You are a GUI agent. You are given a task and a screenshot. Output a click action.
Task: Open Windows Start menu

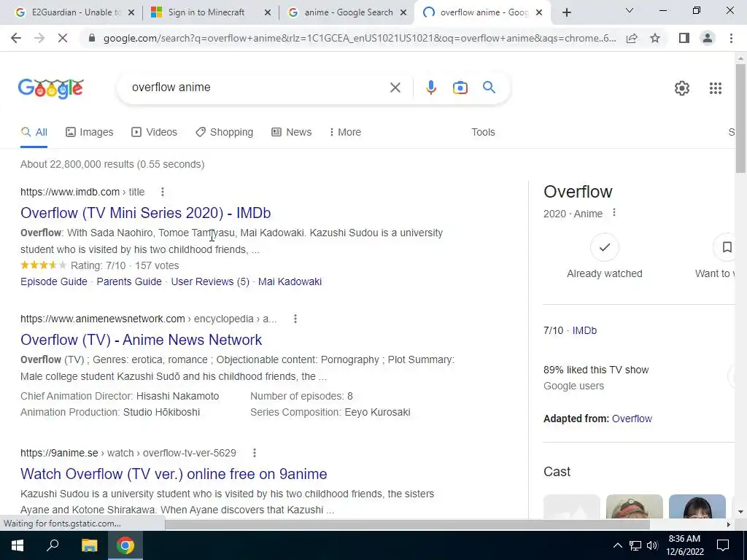coord(18,545)
